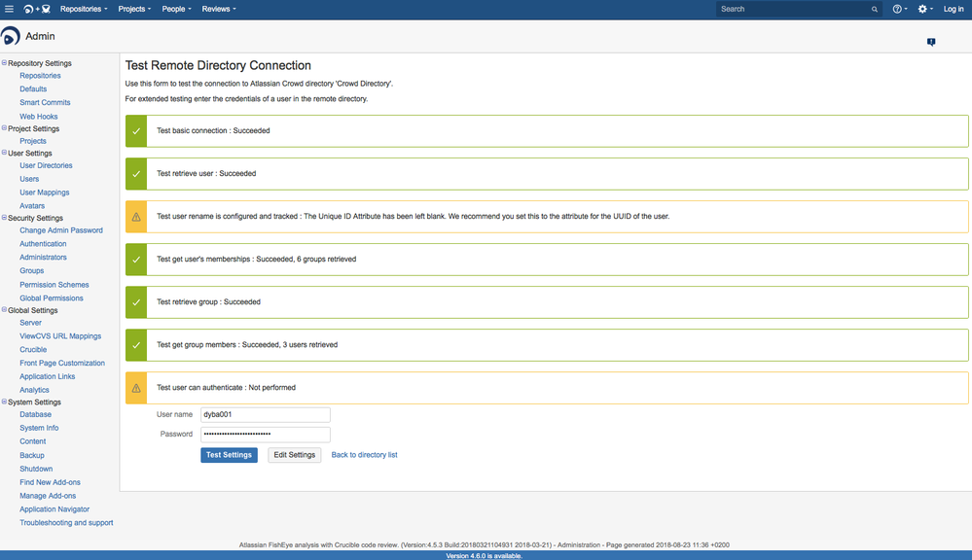Viewport: 972px width, 560px height.
Task: Click the warning icon for user rename
Action: (136, 217)
